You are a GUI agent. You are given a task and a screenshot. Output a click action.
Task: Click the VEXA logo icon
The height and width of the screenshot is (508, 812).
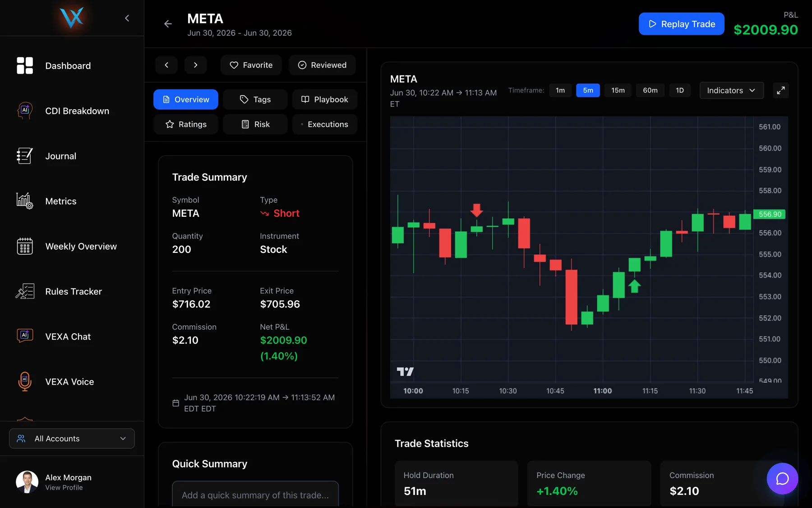[72, 18]
